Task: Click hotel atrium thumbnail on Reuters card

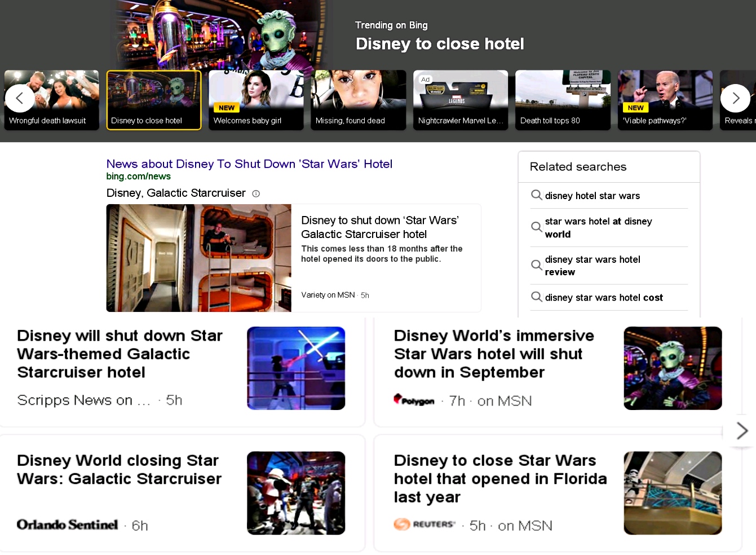Action: pyautogui.click(x=673, y=493)
